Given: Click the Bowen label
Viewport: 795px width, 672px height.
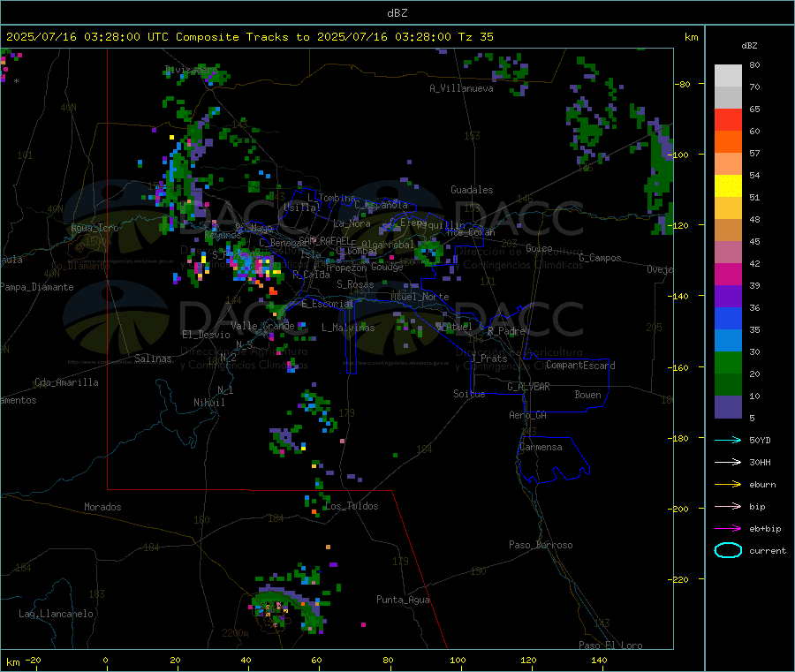Looking at the screenshot, I should tap(587, 395).
